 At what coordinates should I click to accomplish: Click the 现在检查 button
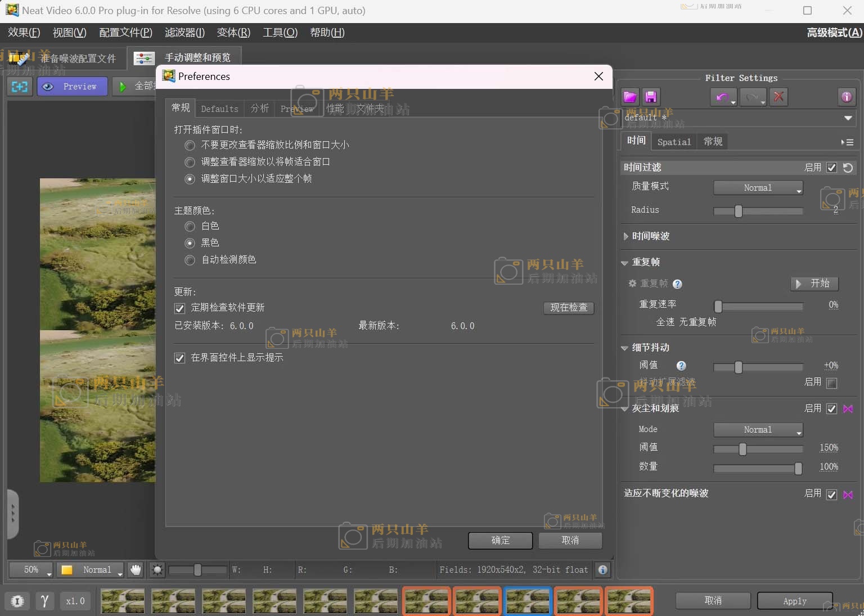(x=568, y=308)
